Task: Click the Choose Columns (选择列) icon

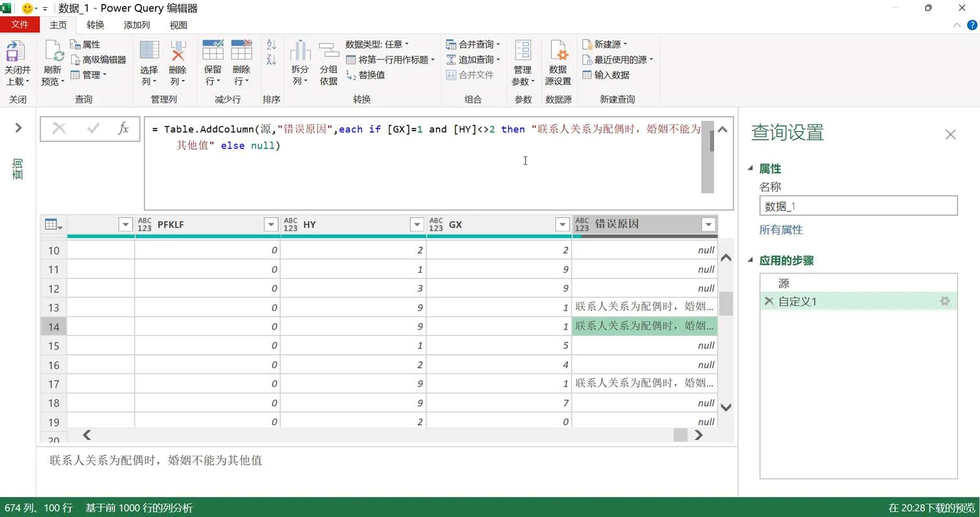Action: tap(149, 51)
